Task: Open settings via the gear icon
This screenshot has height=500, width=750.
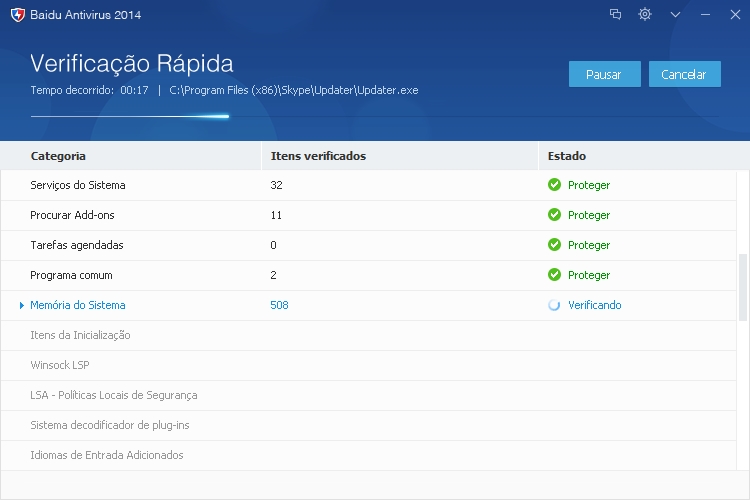Action: (x=645, y=14)
